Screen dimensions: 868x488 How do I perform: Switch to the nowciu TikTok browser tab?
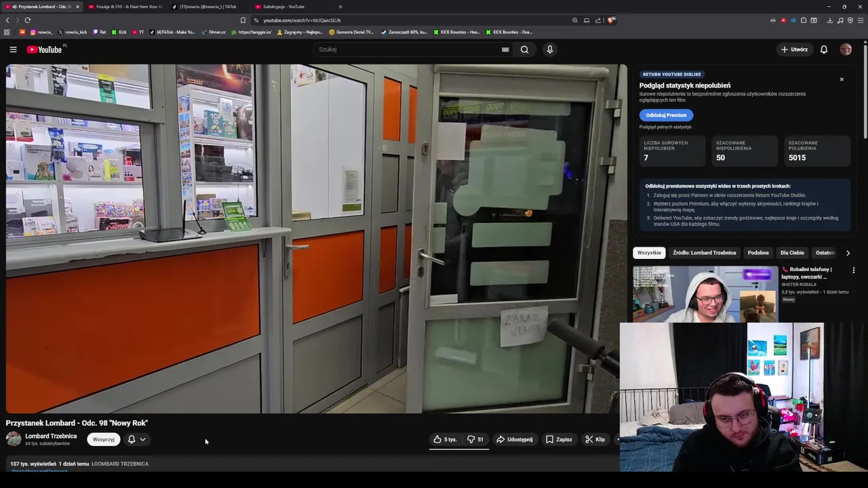point(207,7)
